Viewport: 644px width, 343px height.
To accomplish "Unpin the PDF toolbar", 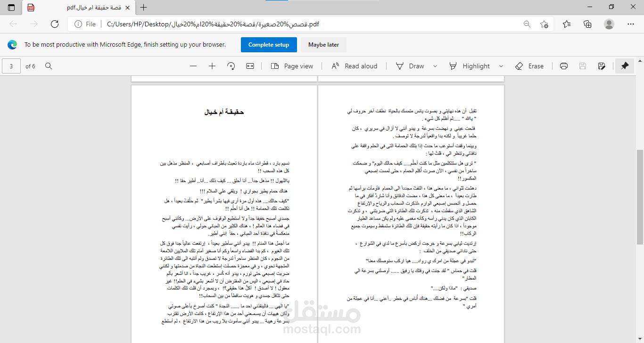I will 625,66.
